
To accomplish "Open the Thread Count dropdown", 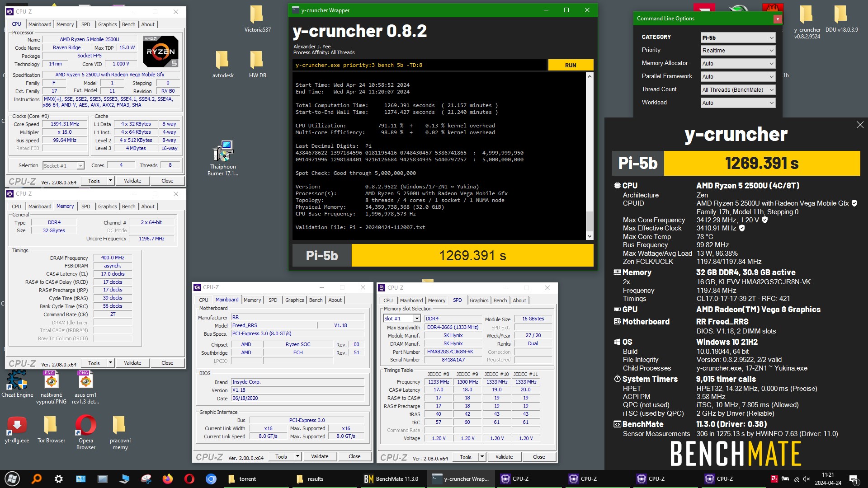I will pos(738,90).
